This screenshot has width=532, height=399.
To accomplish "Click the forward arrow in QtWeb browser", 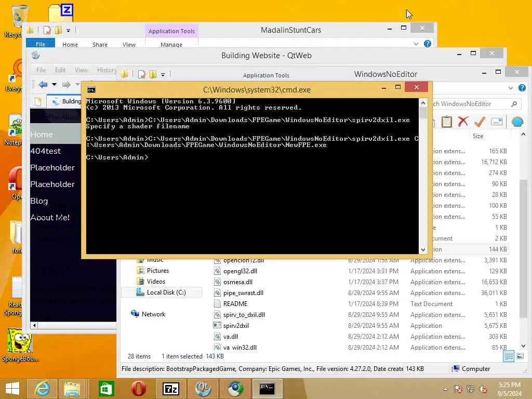I will tap(66, 85).
